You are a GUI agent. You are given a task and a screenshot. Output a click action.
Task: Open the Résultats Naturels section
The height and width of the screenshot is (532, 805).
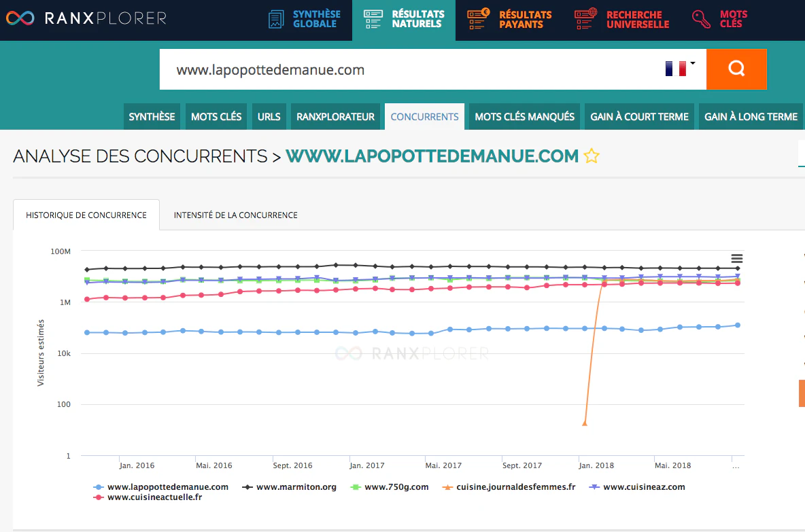click(404, 19)
